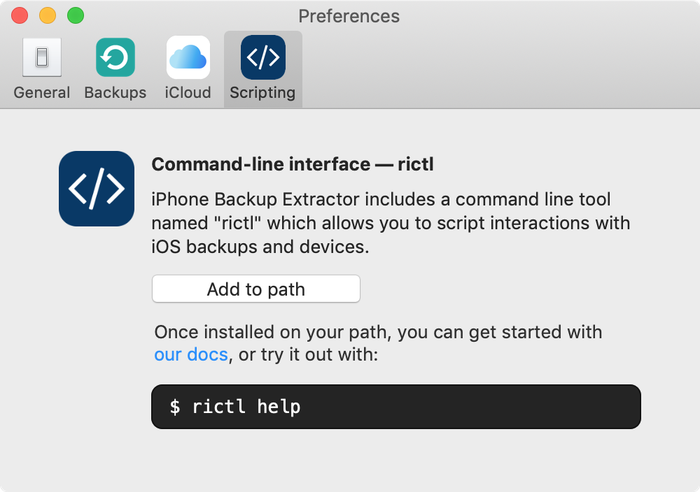The width and height of the screenshot is (700, 492).
Task: Click the '$ rictl help' command box
Action: (396, 407)
